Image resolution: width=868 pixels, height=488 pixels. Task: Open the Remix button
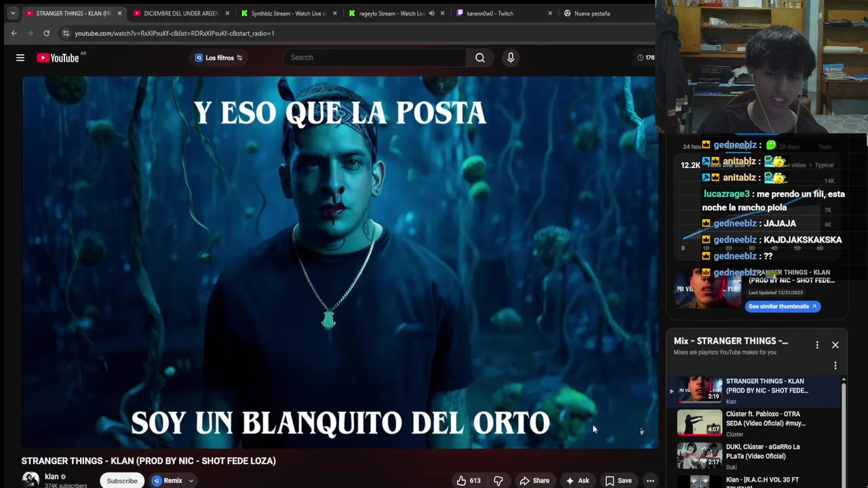[167, 481]
